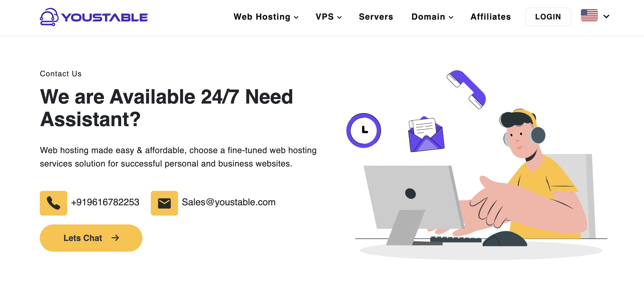Viewport: 644px width, 290px height.
Task: Click the Sales@youstable.com email link
Action: (229, 202)
